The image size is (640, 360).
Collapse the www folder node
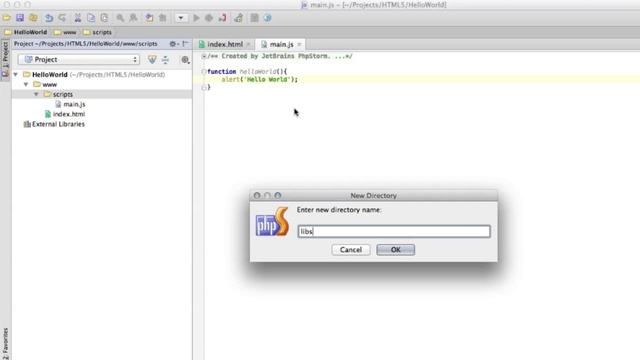[x=26, y=84]
